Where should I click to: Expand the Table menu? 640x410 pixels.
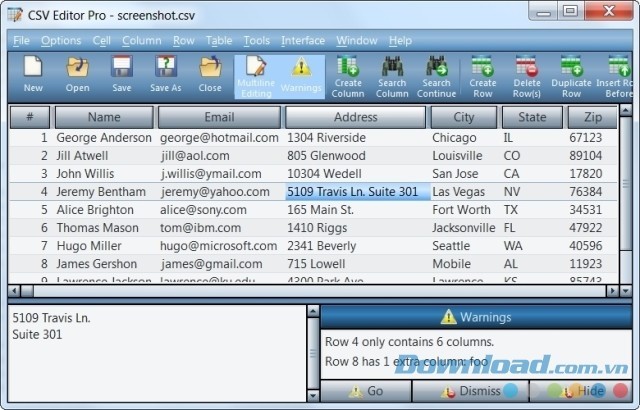(x=218, y=41)
